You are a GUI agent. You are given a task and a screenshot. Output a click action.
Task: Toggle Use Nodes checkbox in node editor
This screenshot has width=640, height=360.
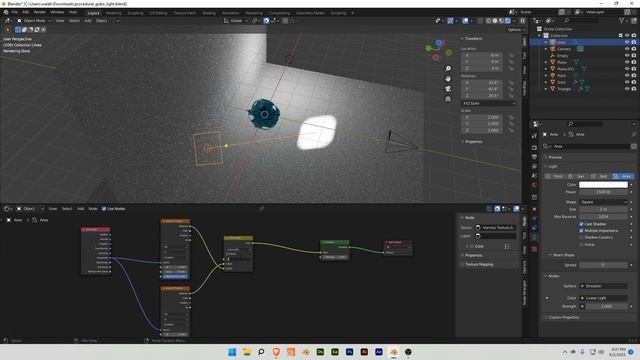pos(104,209)
